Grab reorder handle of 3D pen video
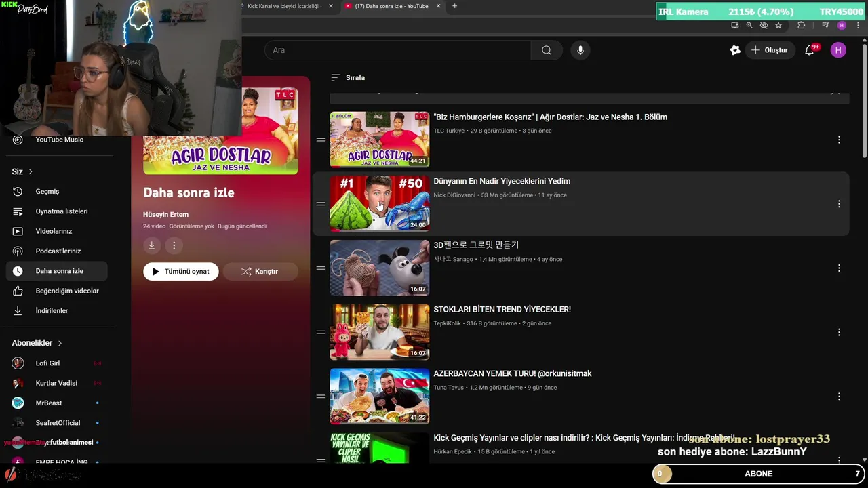The image size is (868, 488). pos(321,268)
